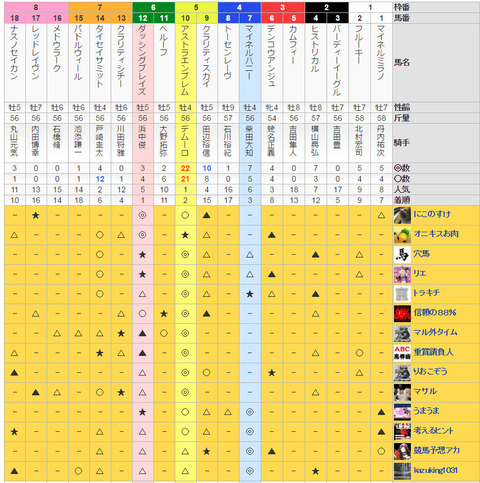Visit オニキスお肉's profile link

click(x=436, y=234)
